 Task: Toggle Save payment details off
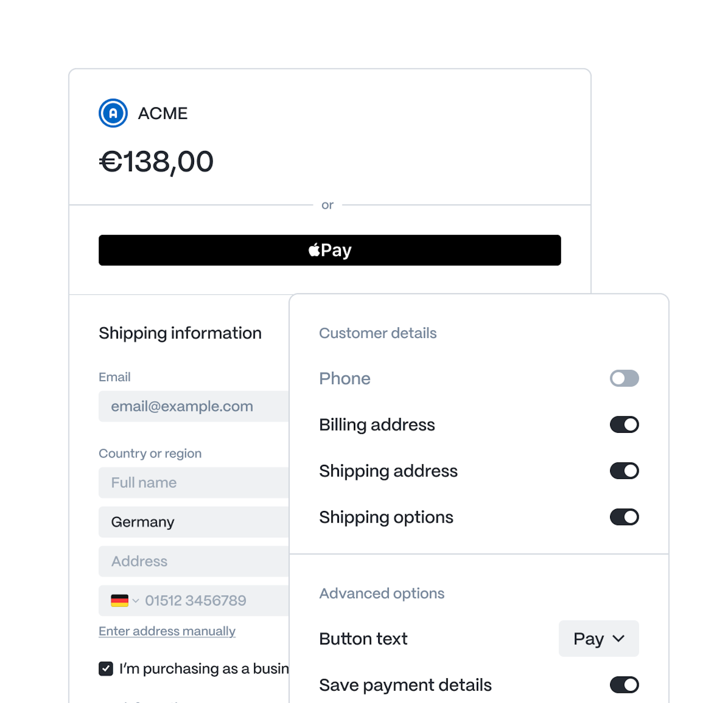click(x=624, y=685)
